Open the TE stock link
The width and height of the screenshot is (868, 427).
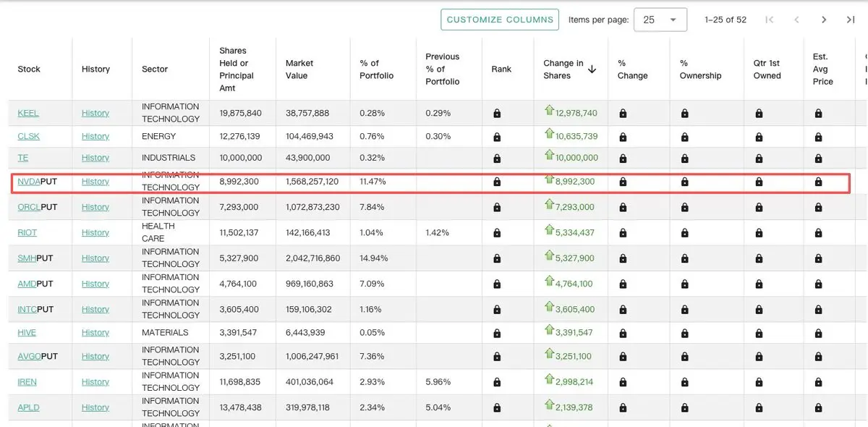click(x=23, y=158)
